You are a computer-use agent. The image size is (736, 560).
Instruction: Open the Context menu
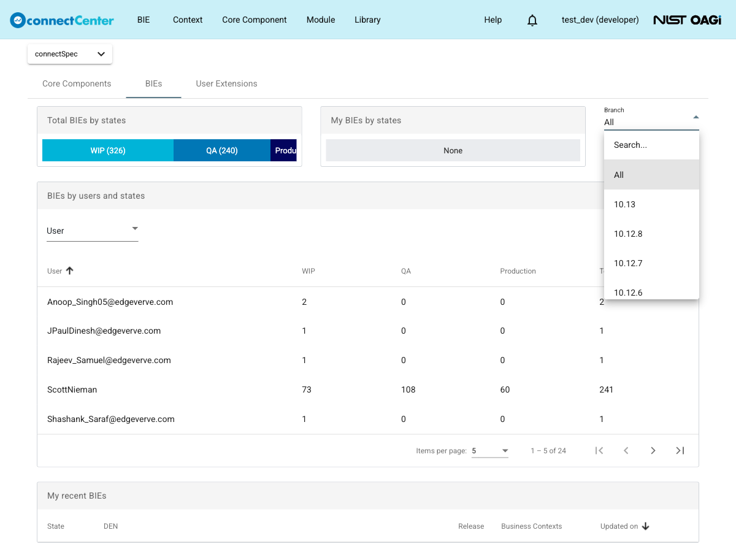coord(188,20)
